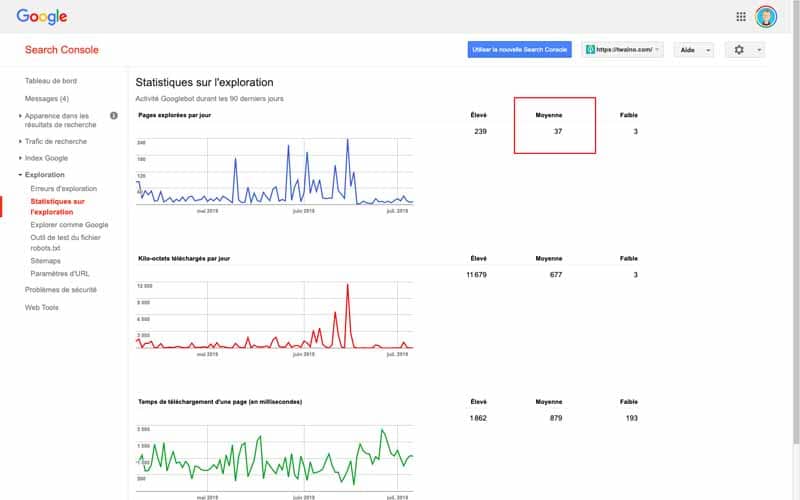Click Utiliser la nouvelle Search Console button
This screenshot has height=500, width=800.
click(x=519, y=49)
